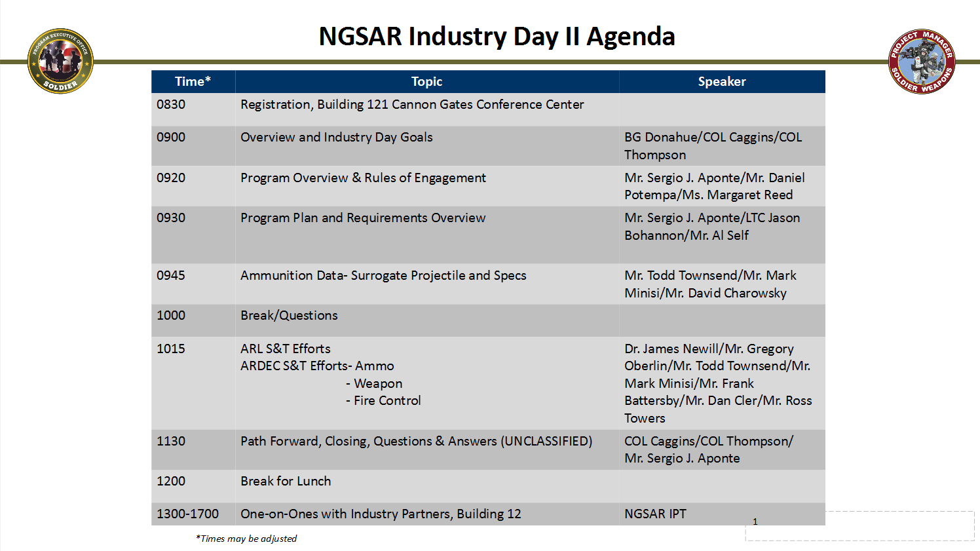This screenshot has width=980, height=551.
Task: Click the Break/Questions topic
Action: [289, 315]
